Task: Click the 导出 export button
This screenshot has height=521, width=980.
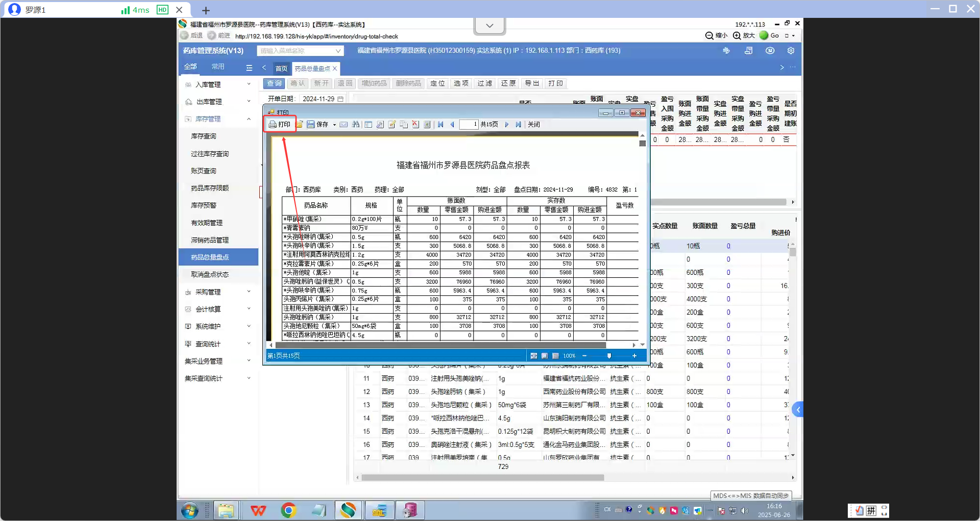Action: pos(532,83)
